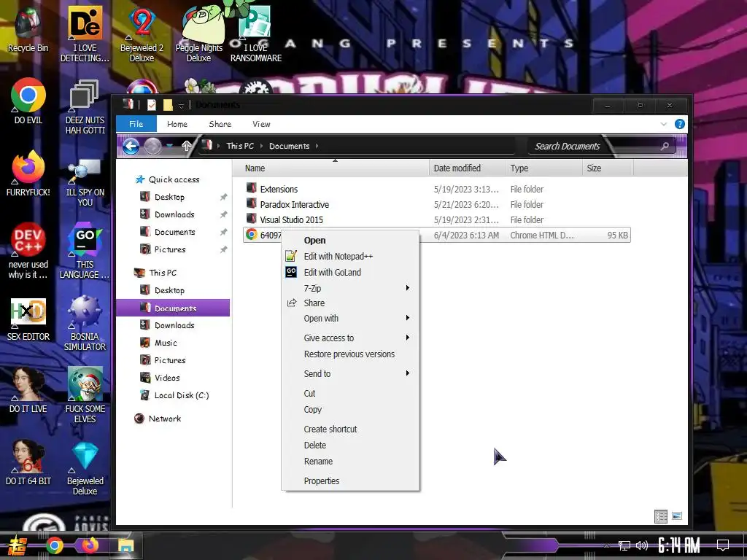Open BOSNIA SIMULATOR desktop shortcut

pos(85,323)
